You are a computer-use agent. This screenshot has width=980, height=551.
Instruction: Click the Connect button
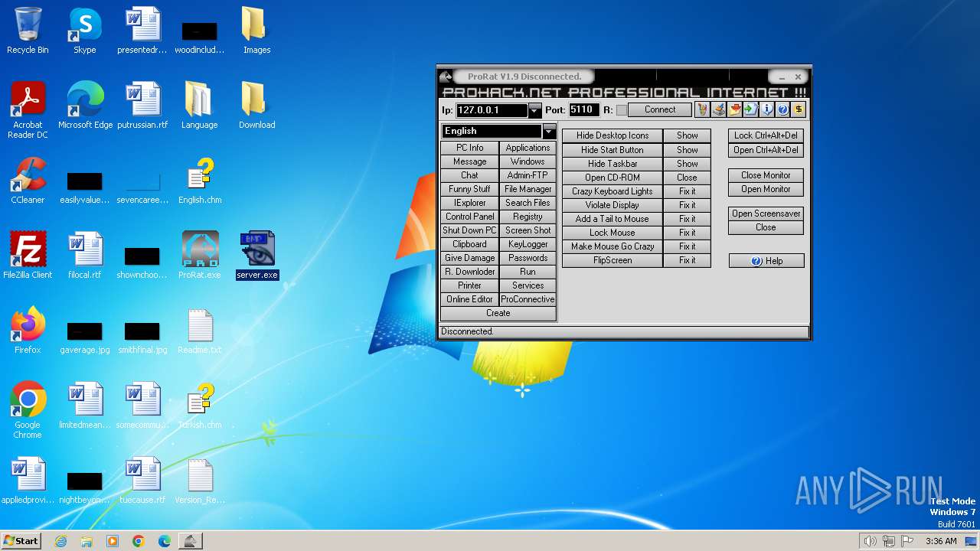pyautogui.click(x=659, y=110)
